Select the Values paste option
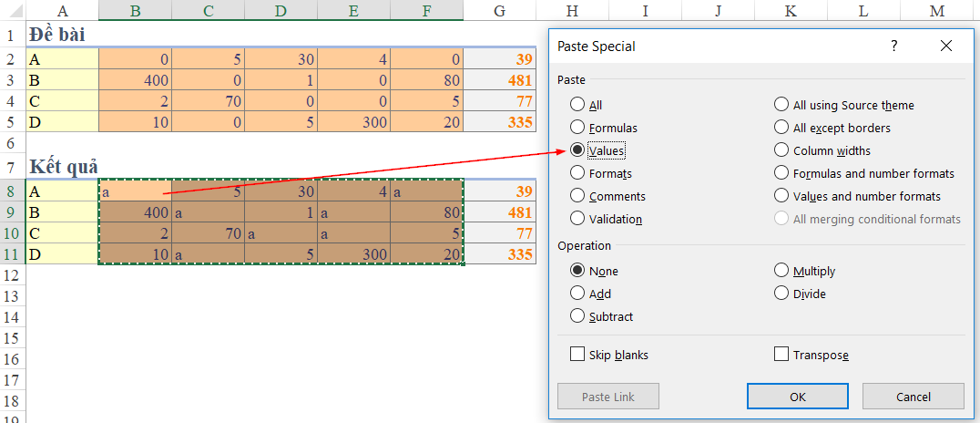The width and height of the screenshot is (980, 423). point(598,150)
